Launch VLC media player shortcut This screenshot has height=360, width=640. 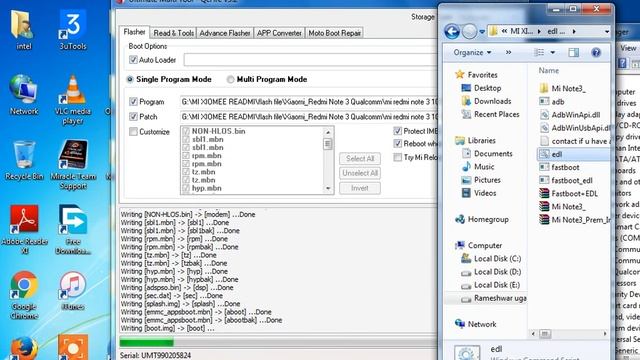[73, 100]
